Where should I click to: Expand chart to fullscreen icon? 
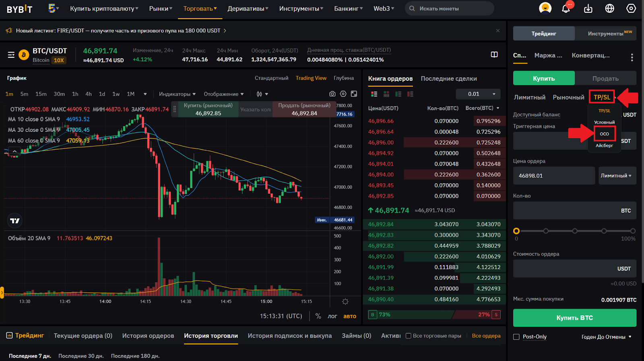click(x=354, y=94)
